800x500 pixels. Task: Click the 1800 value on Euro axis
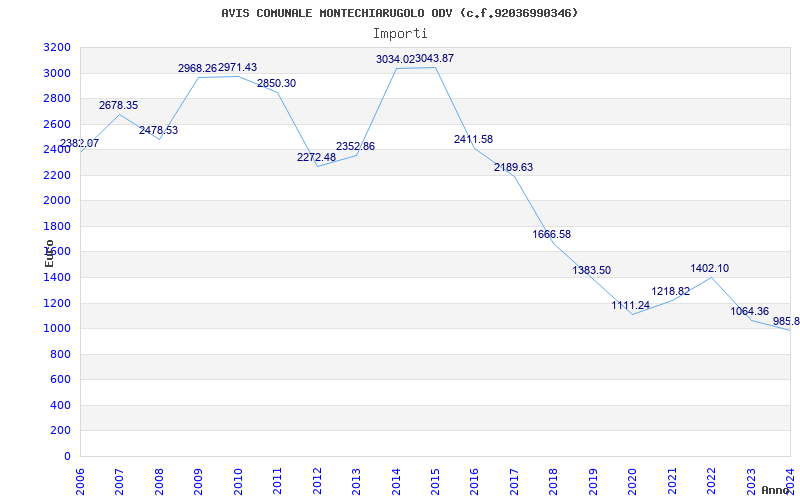pos(57,227)
